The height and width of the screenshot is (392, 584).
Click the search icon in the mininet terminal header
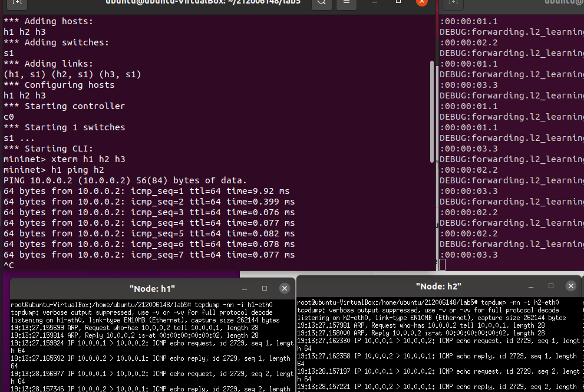click(x=322, y=2)
